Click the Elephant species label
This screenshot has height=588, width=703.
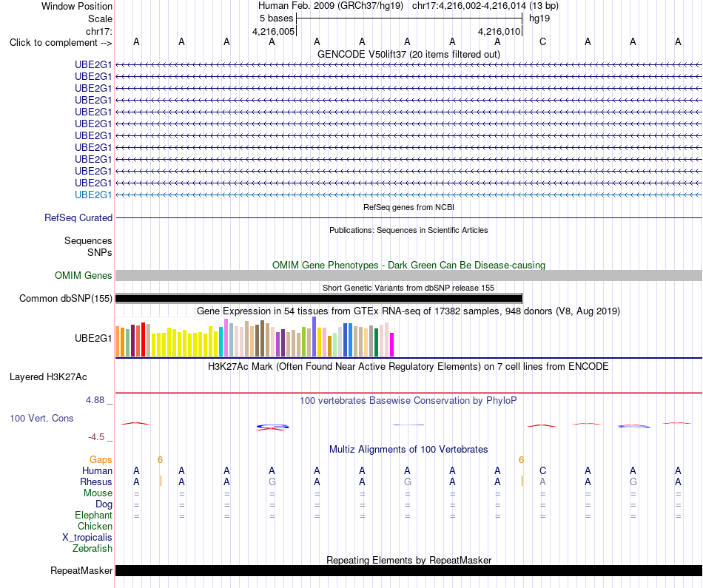tap(94, 516)
